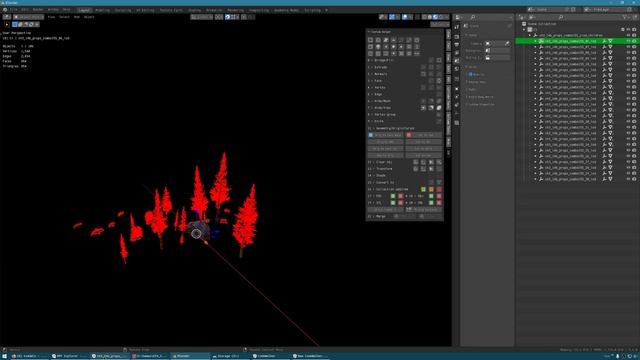This screenshot has height=360, width=640.
Task: Toggle collection exclude checkbox in outliner
Action: pos(623,30)
